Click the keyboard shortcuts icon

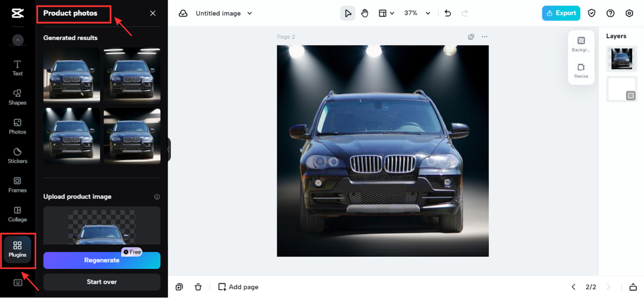click(18, 282)
